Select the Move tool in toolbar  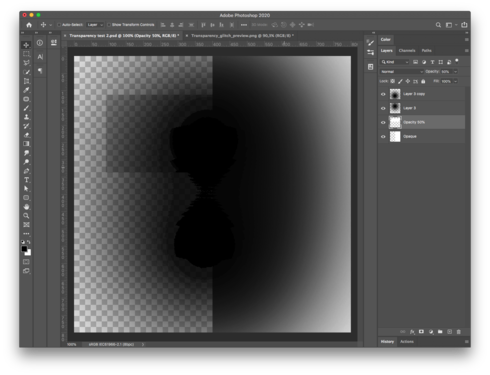click(x=26, y=45)
